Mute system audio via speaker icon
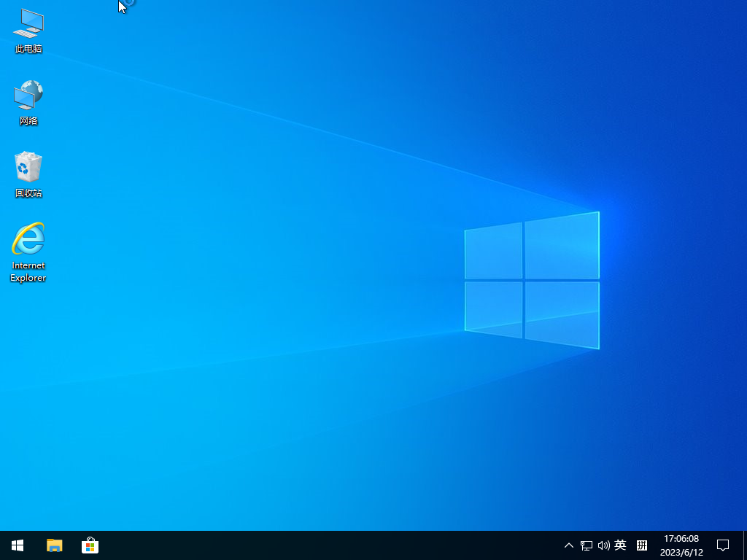This screenshot has height=560, width=747. (x=603, y=545)
